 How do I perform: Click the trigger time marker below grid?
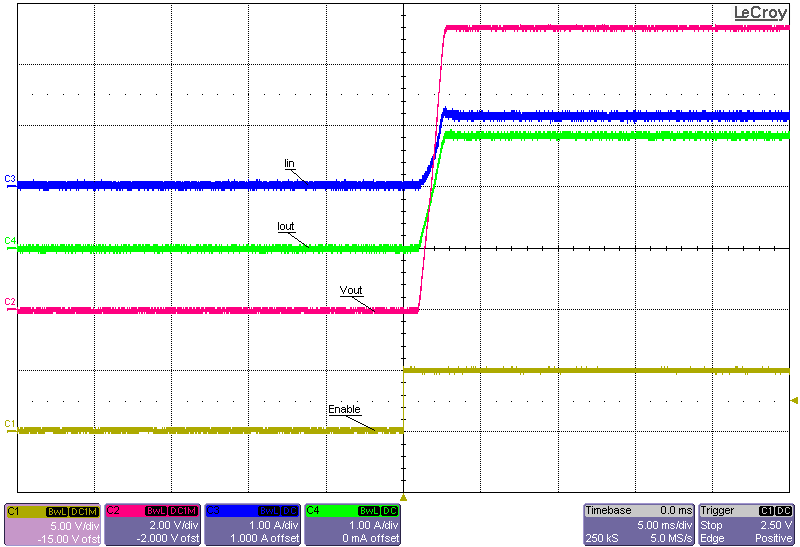click(403, 496)
